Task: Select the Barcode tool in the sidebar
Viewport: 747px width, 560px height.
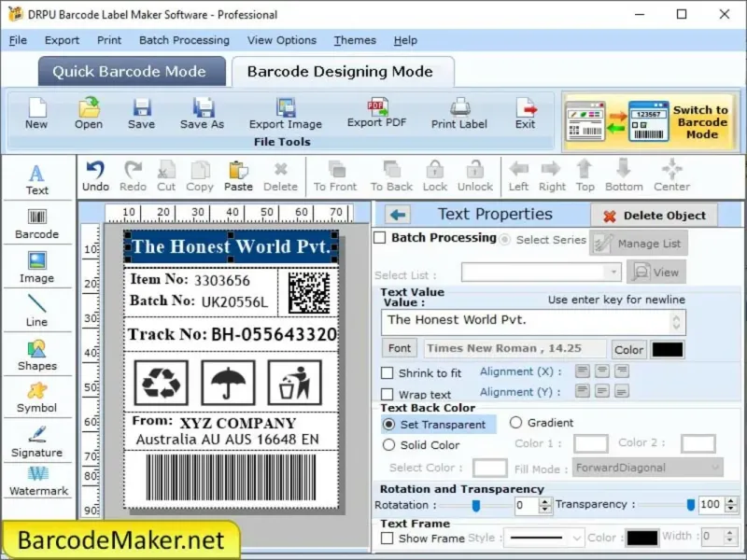Action: click(x=36, y=224)
